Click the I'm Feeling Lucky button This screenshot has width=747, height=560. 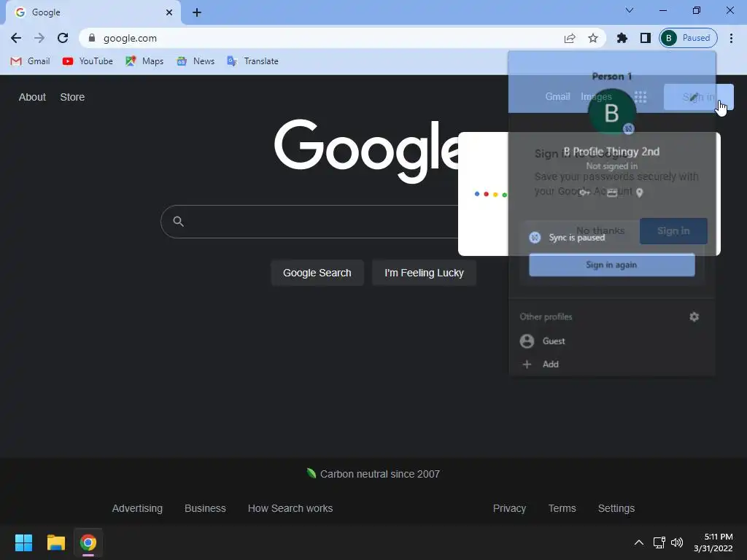(x=424, y=273)
